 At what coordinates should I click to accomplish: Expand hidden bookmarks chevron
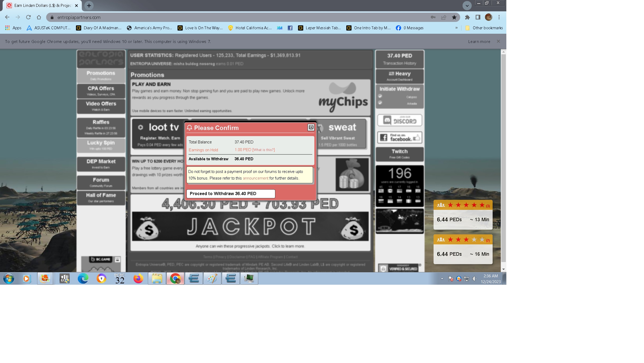[456, 28]
